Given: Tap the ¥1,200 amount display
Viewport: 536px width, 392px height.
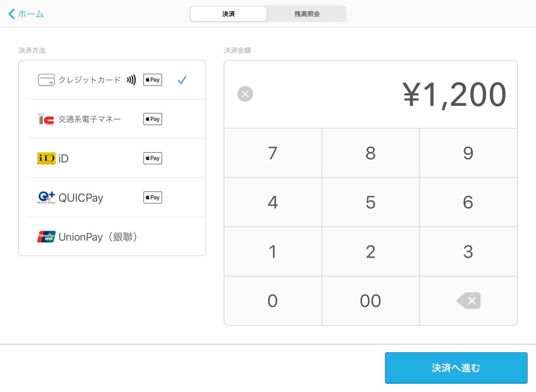Looking at the screenshot, I should pos(454,95).
